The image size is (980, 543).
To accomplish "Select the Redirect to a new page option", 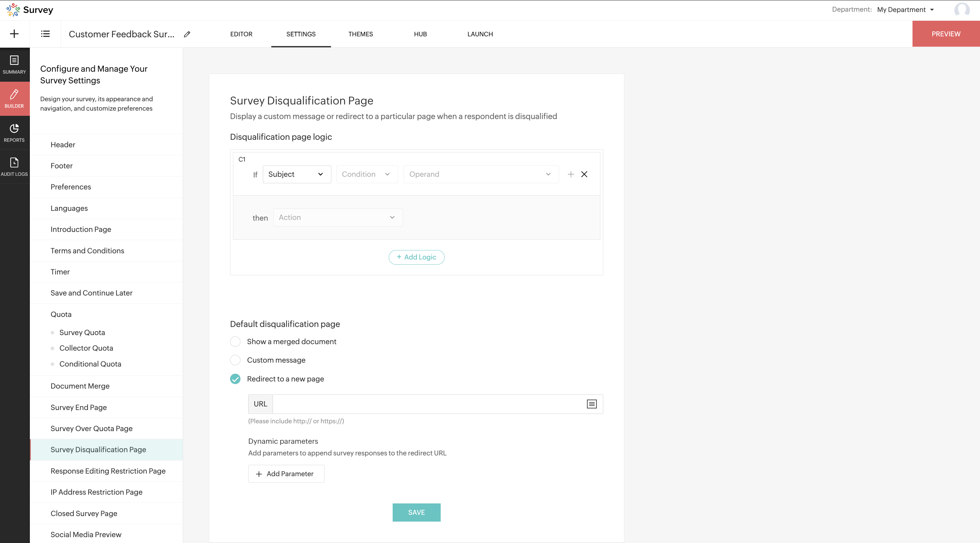I will pyautogui.click(x=235, y=379).
